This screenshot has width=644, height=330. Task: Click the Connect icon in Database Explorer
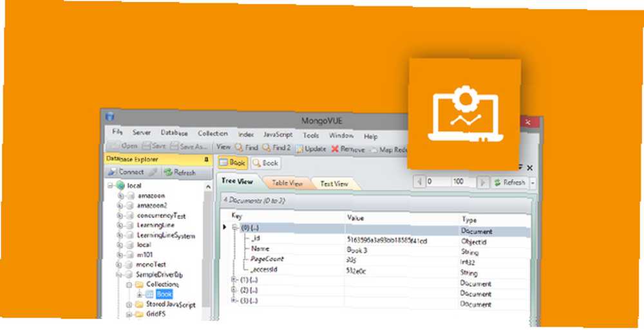111,172
